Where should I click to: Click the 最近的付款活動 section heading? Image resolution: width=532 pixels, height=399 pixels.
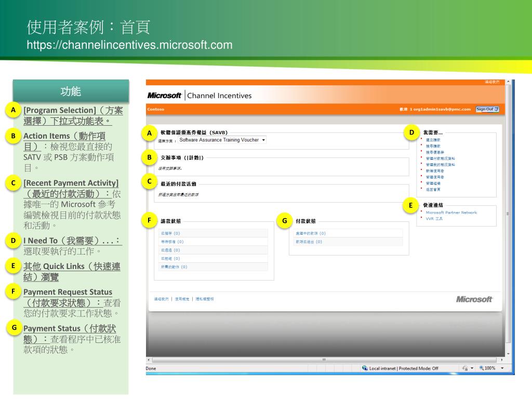point(179,184)
